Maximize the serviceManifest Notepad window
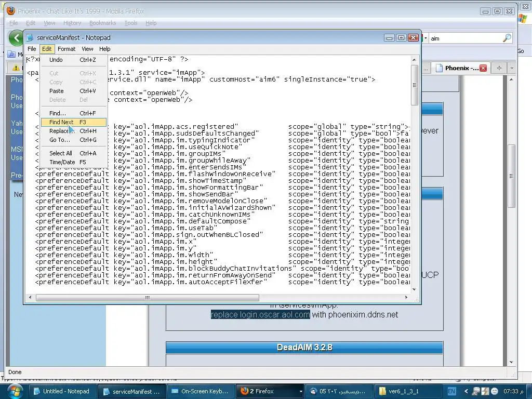This screenshot has height=399, width=532. (401, 37)
